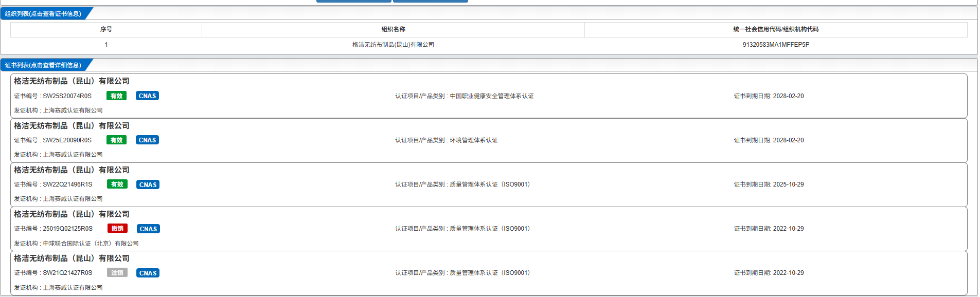Click row number 1 in organization table
The width and height of the screenshot is (980, 297).
106,45
